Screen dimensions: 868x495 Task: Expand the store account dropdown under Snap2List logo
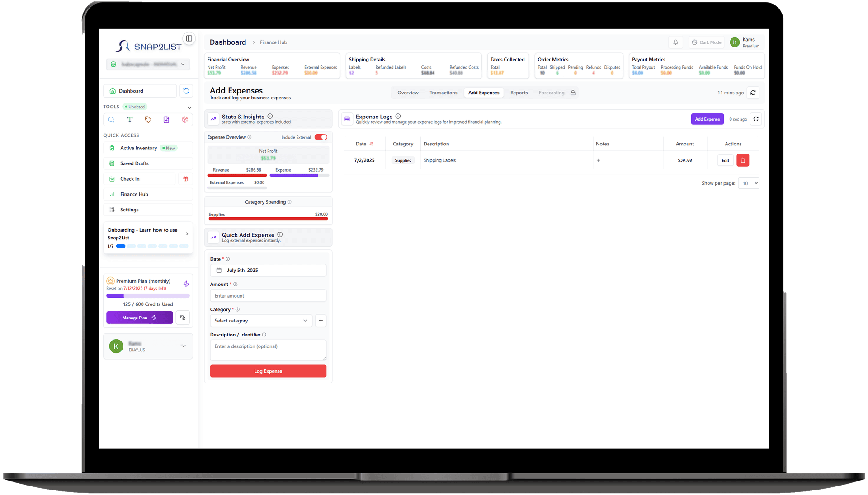183,64
